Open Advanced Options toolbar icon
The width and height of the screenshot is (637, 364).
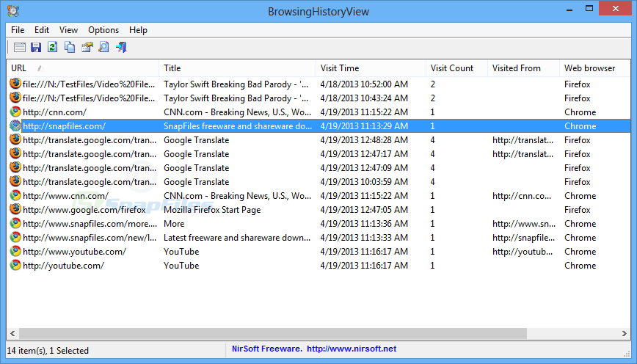20,48
